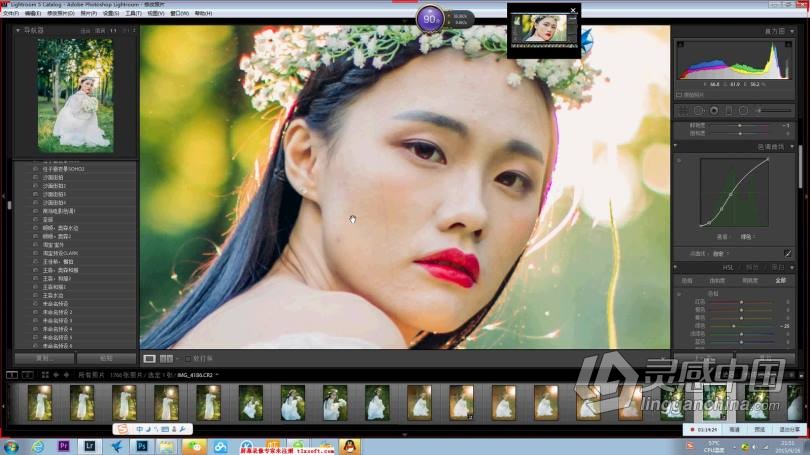This screenshot has height=455, width=810.
Task: Select the Red Eye Correction tool
Action: point(714,111)
